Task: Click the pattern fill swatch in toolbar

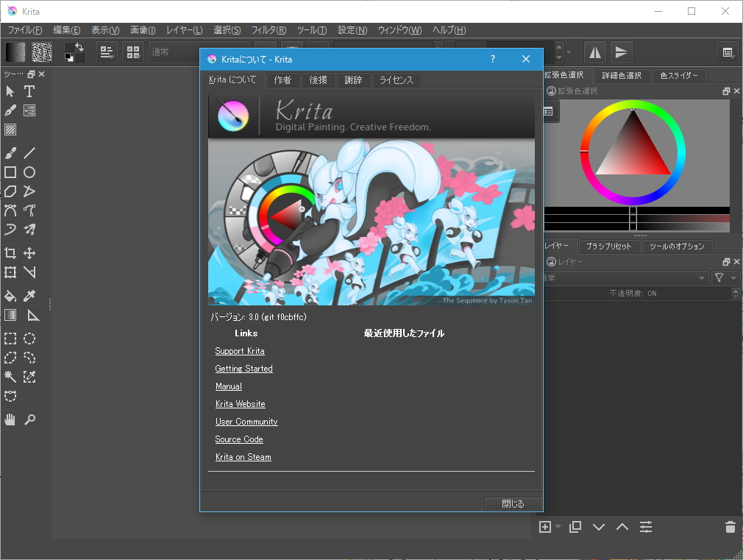Action: click(x=42, y=52)
